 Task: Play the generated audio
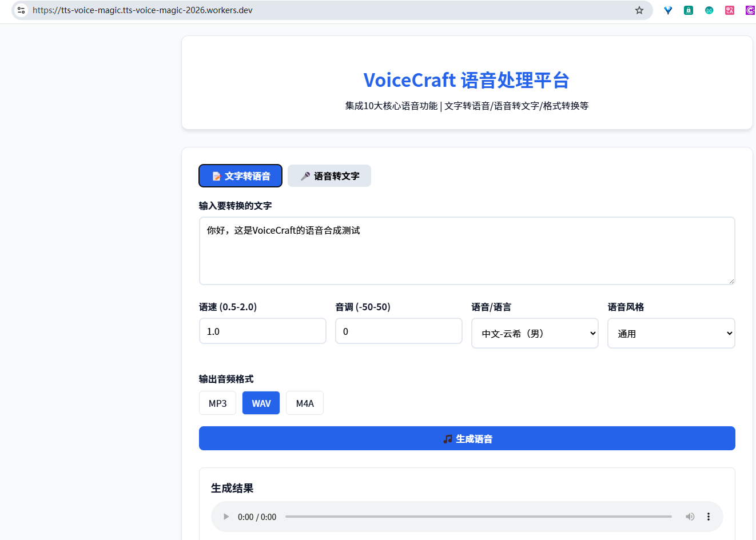point(226,517)
